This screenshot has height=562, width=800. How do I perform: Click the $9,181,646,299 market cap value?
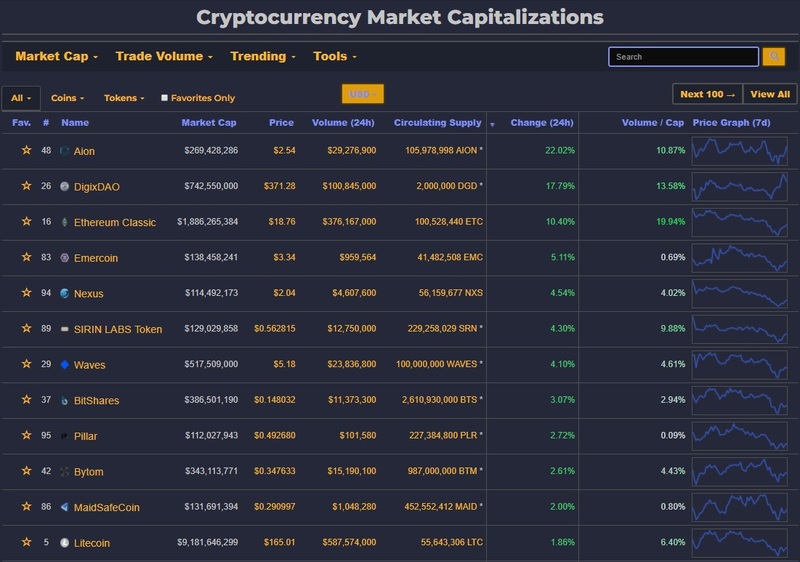click(207, 542)
